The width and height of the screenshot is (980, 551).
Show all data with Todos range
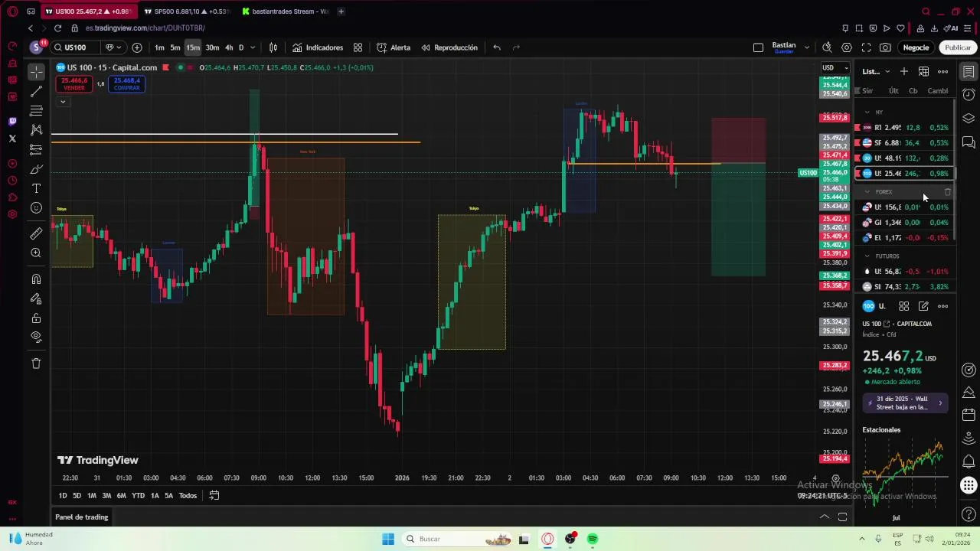coord(188,496)
